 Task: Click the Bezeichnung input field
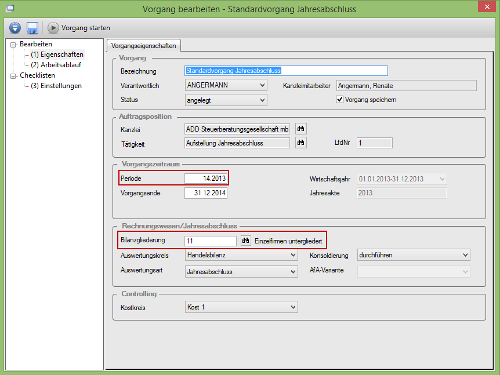coord(286,70)
